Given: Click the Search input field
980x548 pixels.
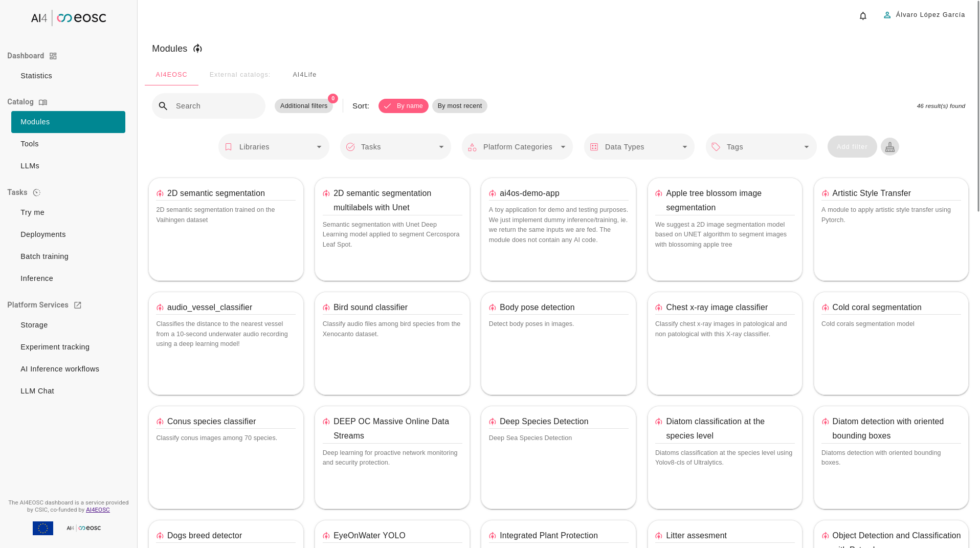Looking at the screenshot, I should (x=209, y=106).
